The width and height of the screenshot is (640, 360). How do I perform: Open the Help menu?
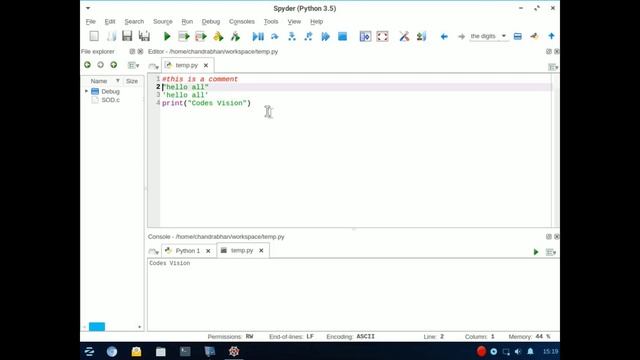(x=316, y=22)
